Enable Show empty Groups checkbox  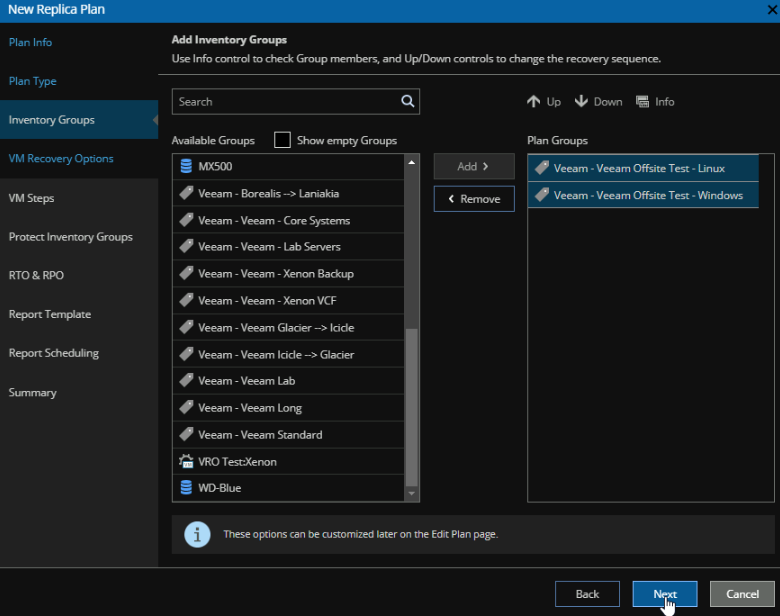pyautogui.click(x=282, y=140)
